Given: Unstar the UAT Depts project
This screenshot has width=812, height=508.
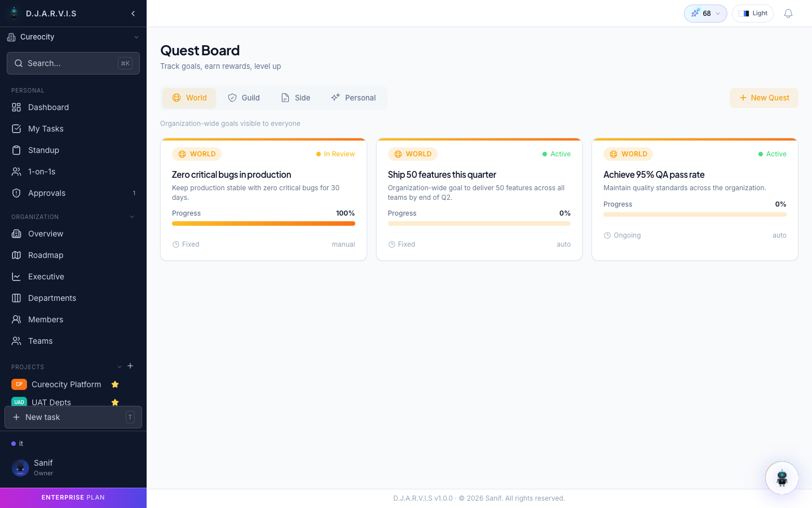Looking at the screenshot, I should coord(115,402).
